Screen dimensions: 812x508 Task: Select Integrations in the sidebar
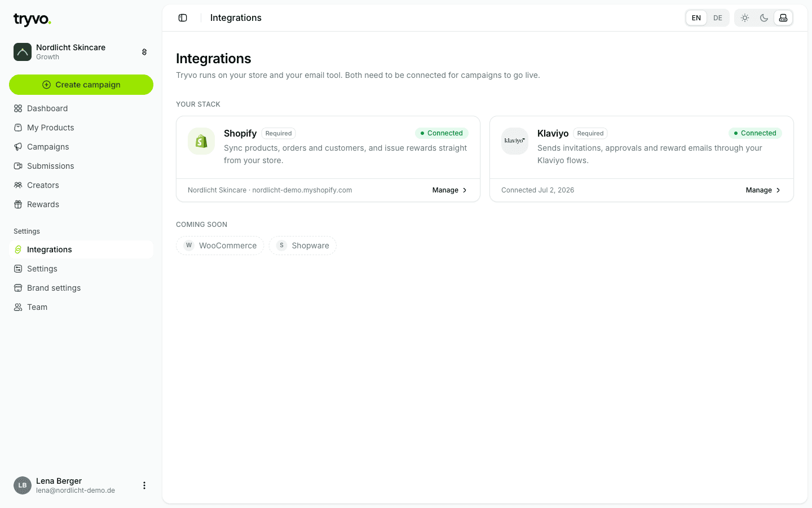(x=81, y=249)
